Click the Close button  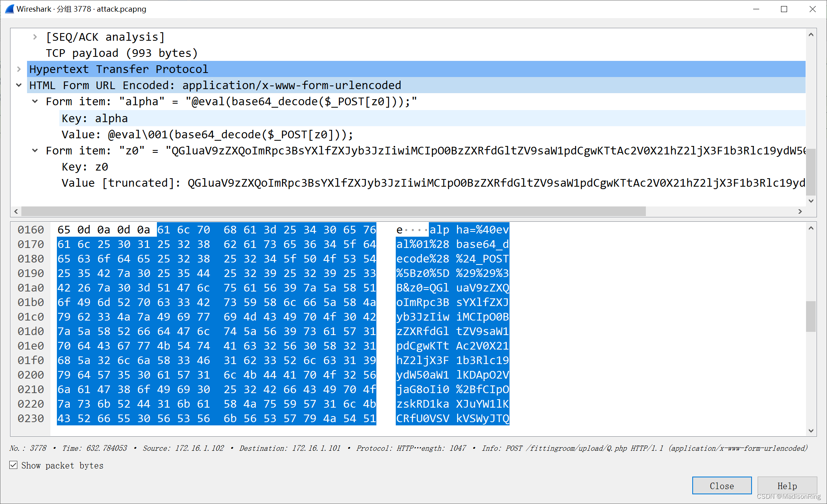point(721,485)
